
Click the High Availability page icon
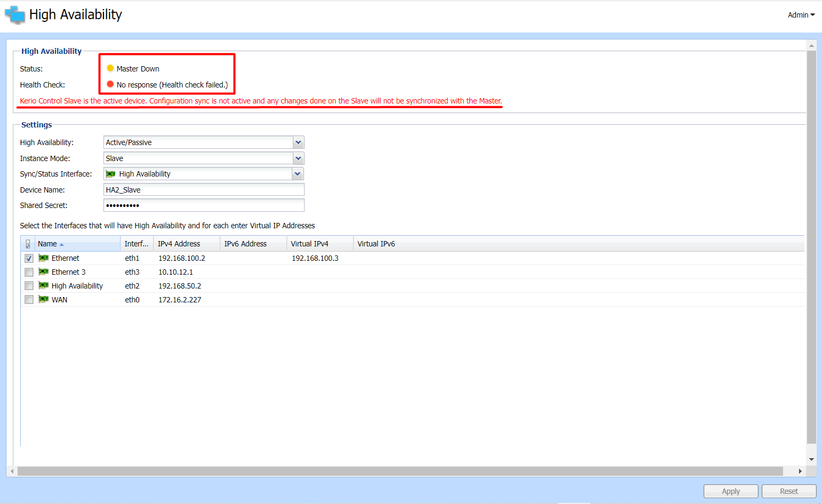15,15
